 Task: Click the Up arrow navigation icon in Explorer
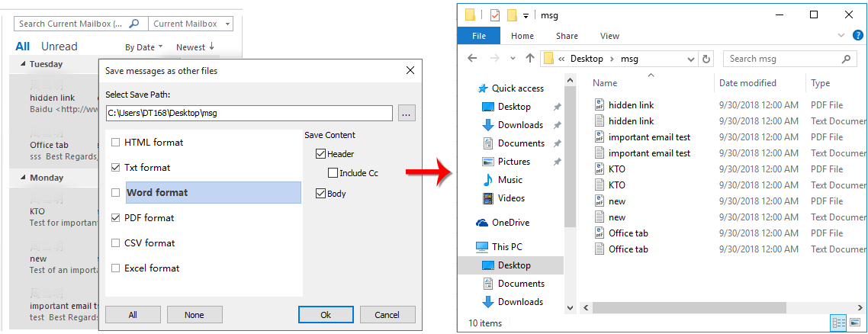(530, 59)
